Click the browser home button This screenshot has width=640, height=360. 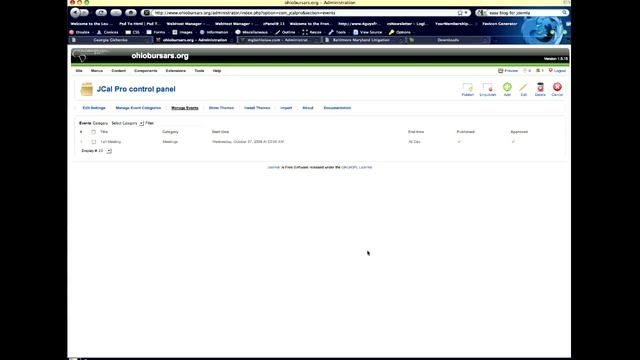tap(131, 13)
